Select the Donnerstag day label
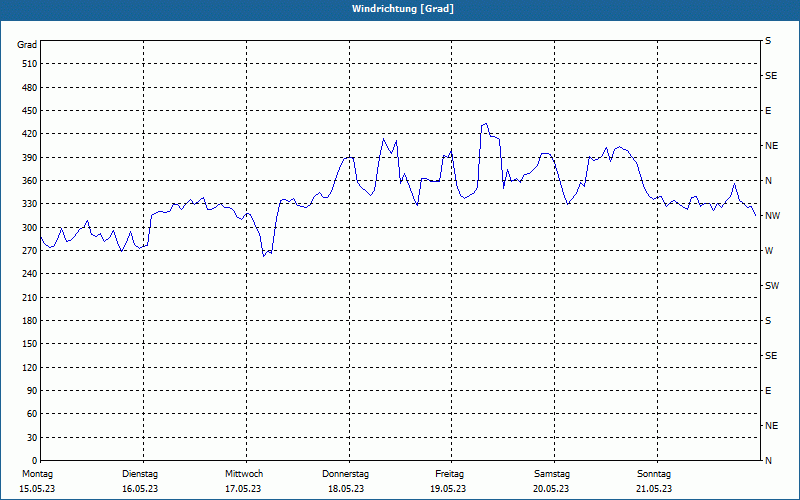800x500 pixels. 345,474
